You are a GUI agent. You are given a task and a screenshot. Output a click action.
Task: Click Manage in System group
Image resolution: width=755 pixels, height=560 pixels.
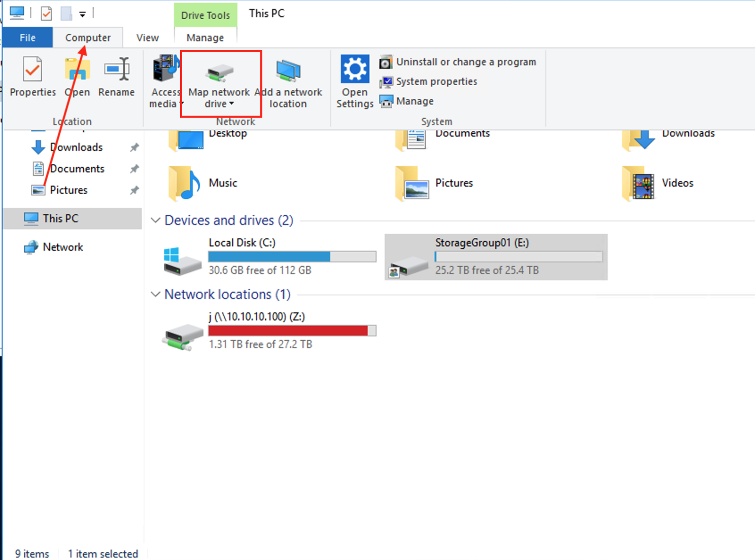click(x=406, y=101)
